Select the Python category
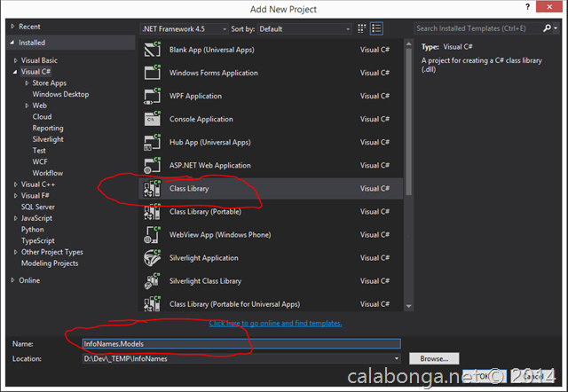This screenshot has height=392, width=568. pyautogui.click(x=33, y=230)
